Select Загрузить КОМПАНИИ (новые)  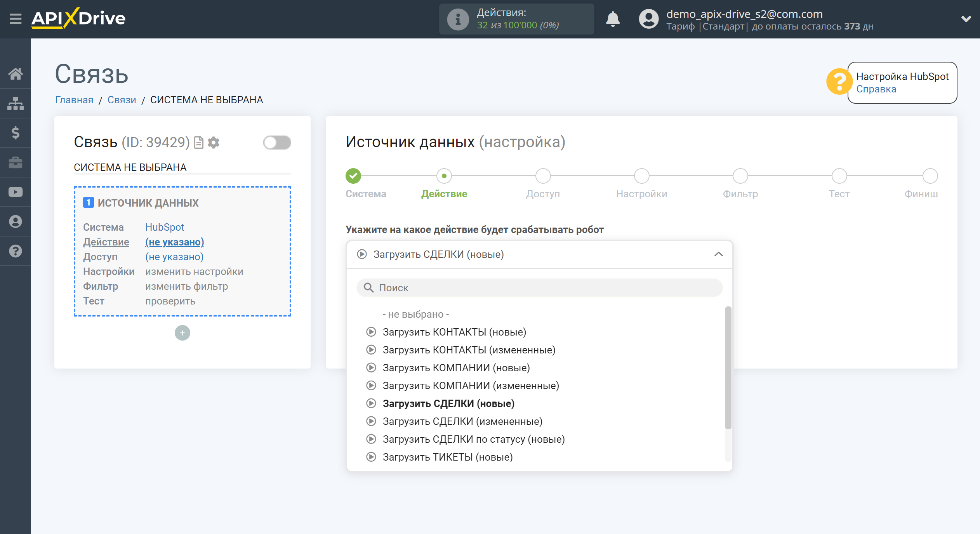pyautogui.click(x=456, y=368)
